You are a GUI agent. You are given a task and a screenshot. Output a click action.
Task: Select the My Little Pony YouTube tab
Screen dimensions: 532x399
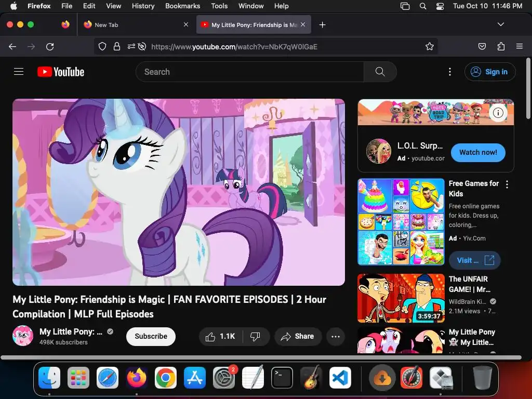[x=254, y=25]
